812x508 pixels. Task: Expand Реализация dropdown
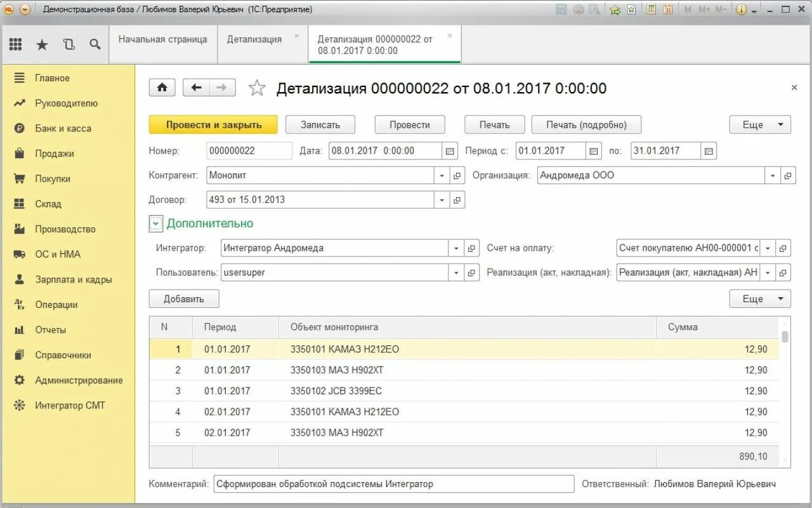tap(768, 273)
